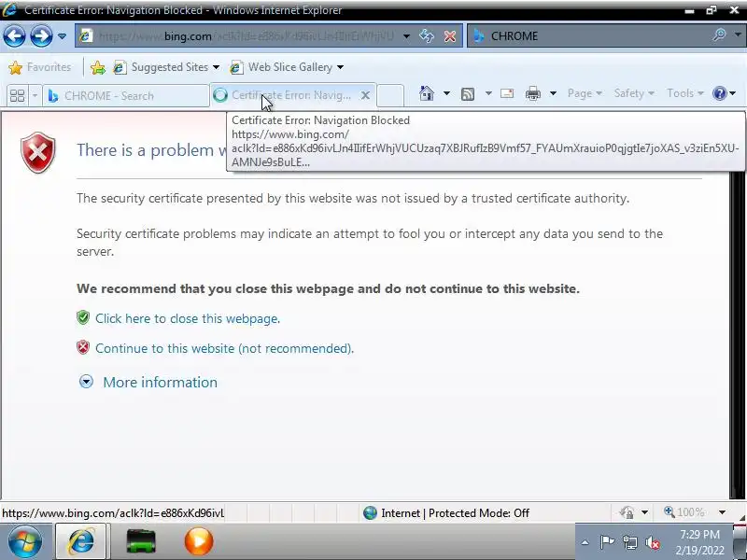The image size is (747, 560).
Task: Go forward with the Forward arrow button
Action: (41, 35)
